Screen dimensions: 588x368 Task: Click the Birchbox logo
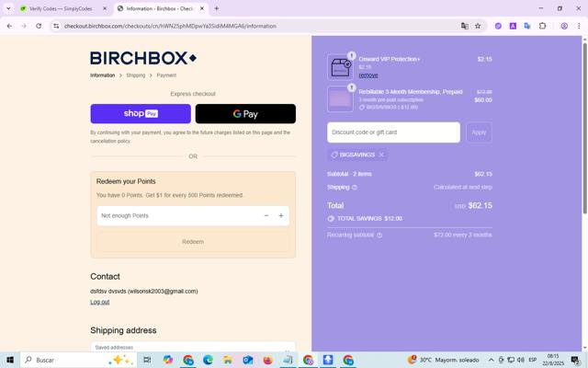pyautogui.click(x=143, y=58)
